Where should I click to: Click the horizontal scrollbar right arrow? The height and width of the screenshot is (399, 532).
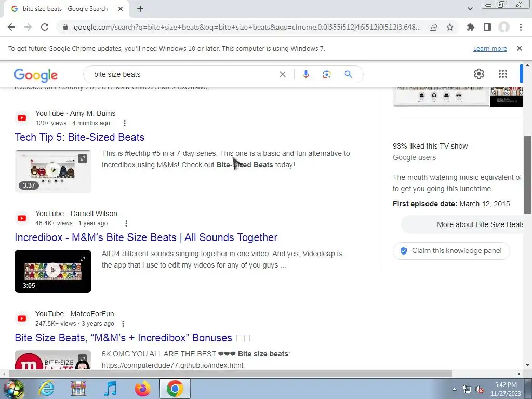tap(519, 374)
